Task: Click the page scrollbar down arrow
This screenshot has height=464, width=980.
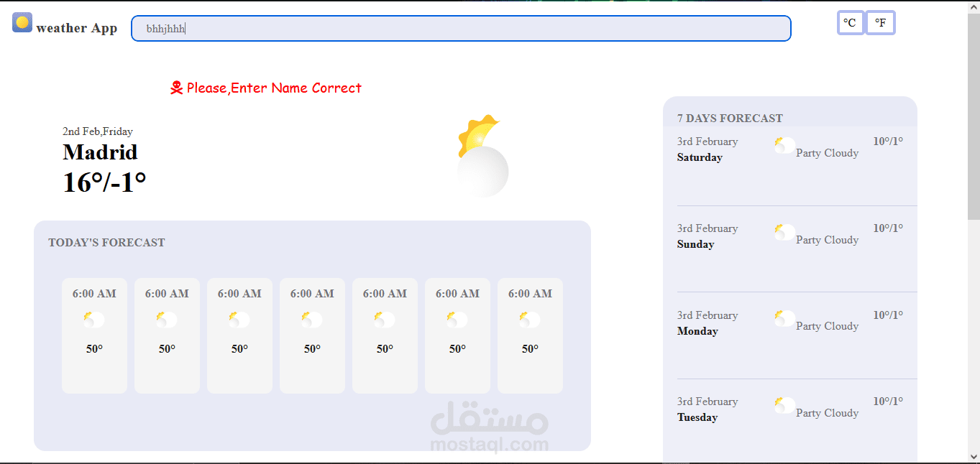Action: coord(974,457)
